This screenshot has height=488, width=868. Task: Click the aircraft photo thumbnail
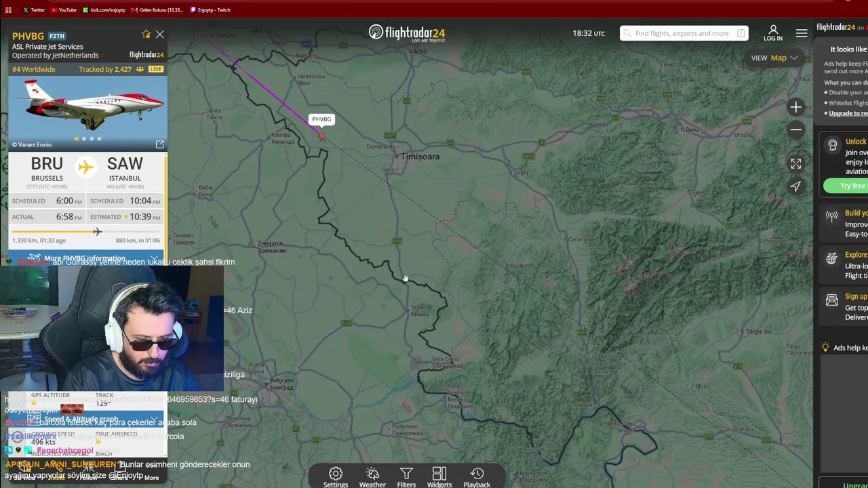(x=87, y=113)
